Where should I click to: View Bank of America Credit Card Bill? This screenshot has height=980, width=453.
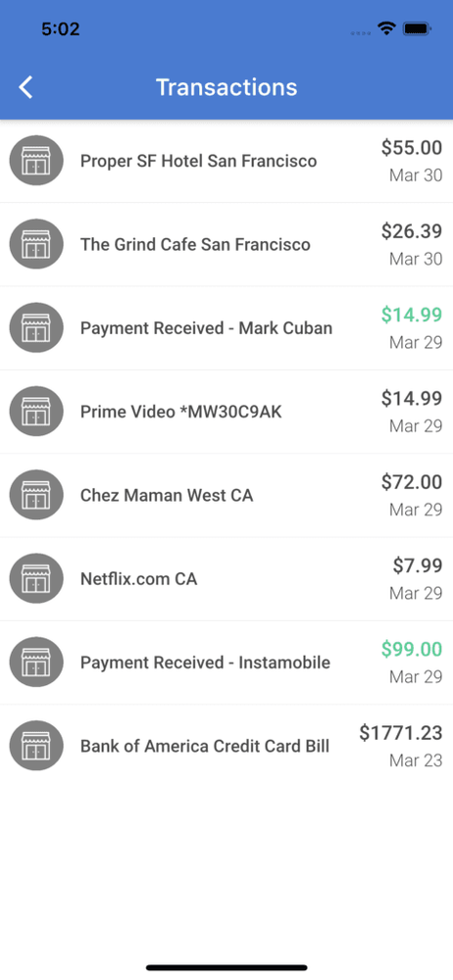[x=226, y=746]
